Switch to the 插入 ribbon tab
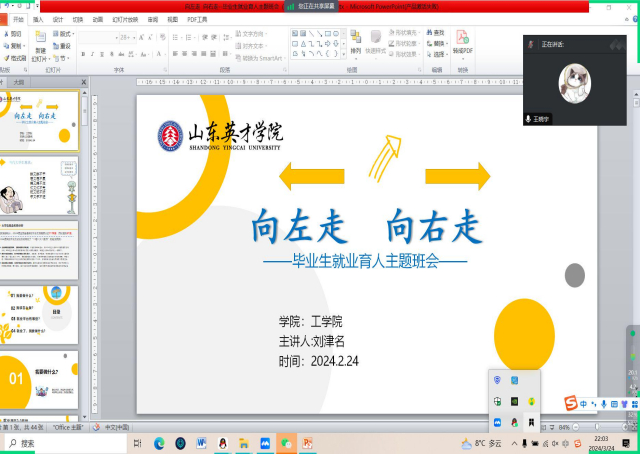The height and width of the screenshot is (454, 640). coord(37,19)
